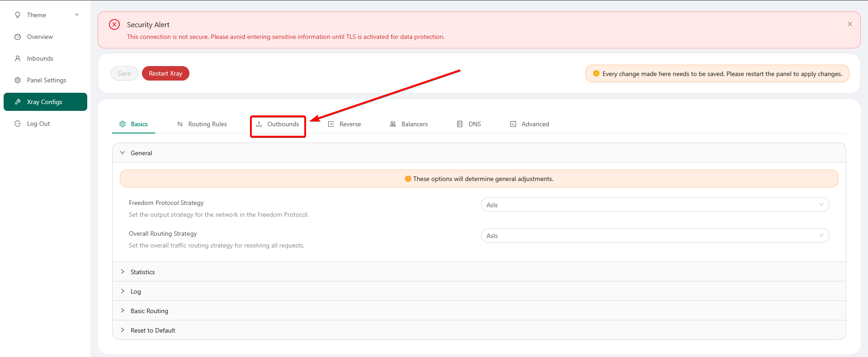Switch to the Routing Rules tab
868x357 pixels.
coord(202,124)
